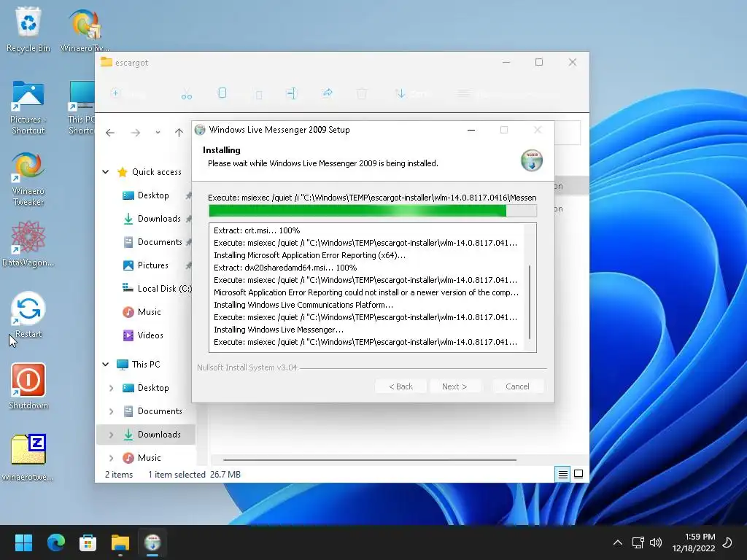Screen dimensions: 747x560
Task: Expand Downloads under This PC
Action: pyautogui.click(x=111, y=435)
